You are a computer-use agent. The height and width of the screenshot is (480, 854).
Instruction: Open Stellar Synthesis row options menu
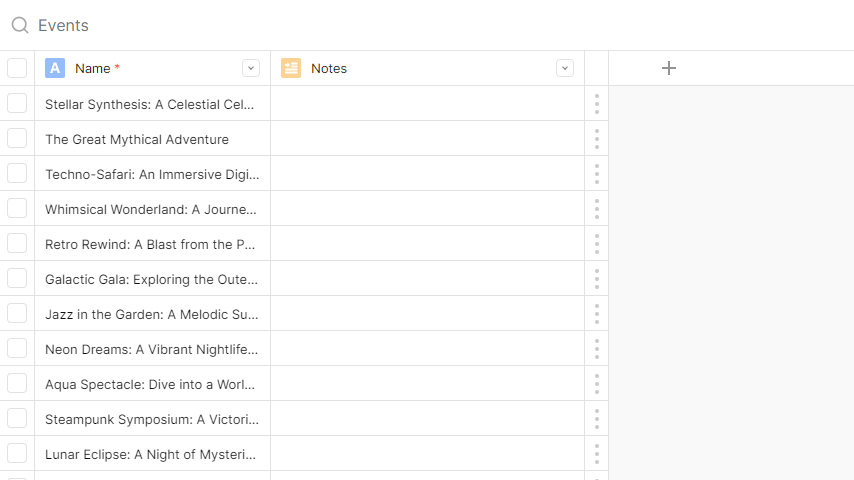pyautogui.click(x=597, y=104)
